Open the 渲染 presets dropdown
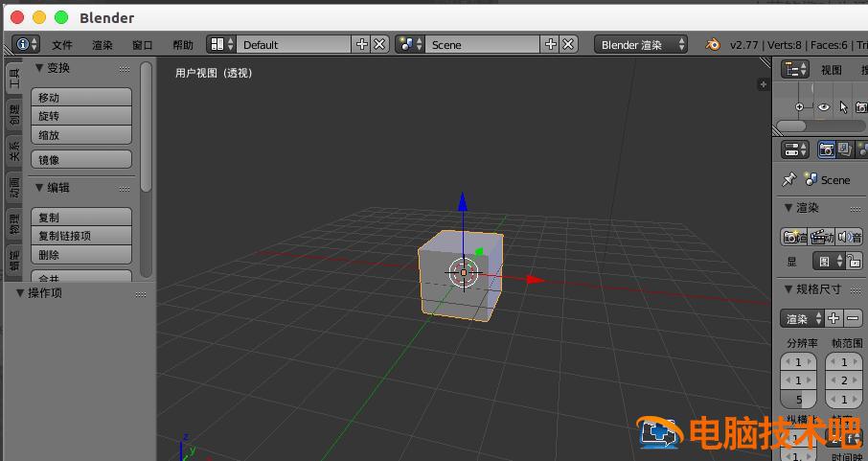 tap(802, 318)
